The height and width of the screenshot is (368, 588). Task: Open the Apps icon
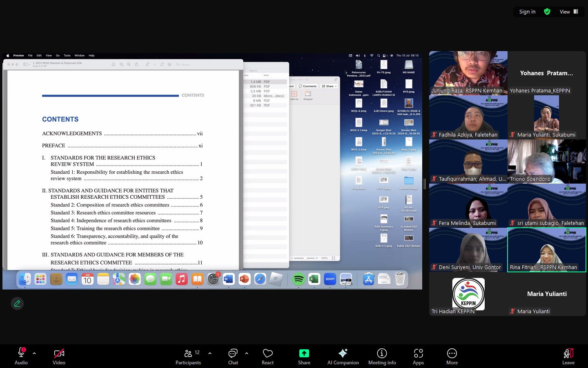tap(418, 356)
